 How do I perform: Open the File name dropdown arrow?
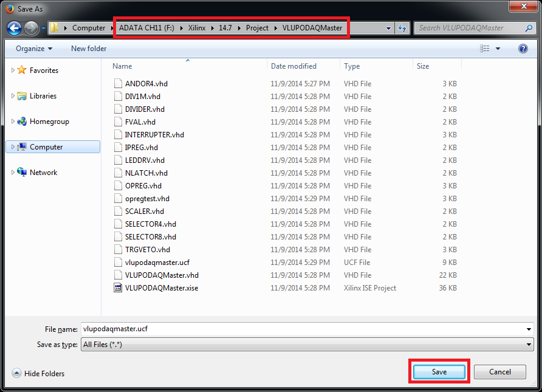tap(529, 329)
